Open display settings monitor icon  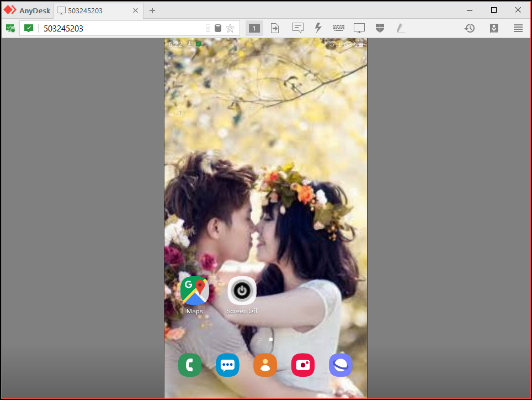click(359, 28)
